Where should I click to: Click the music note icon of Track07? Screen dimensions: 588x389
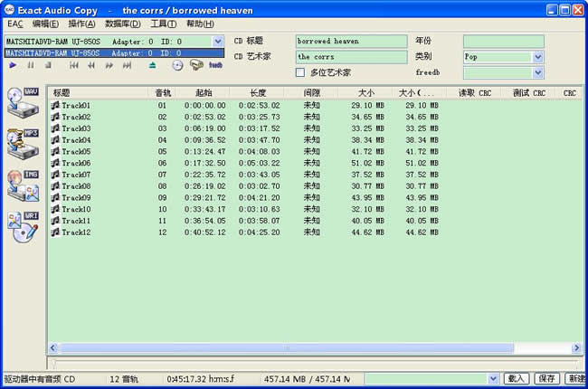(x=55, y=175)
